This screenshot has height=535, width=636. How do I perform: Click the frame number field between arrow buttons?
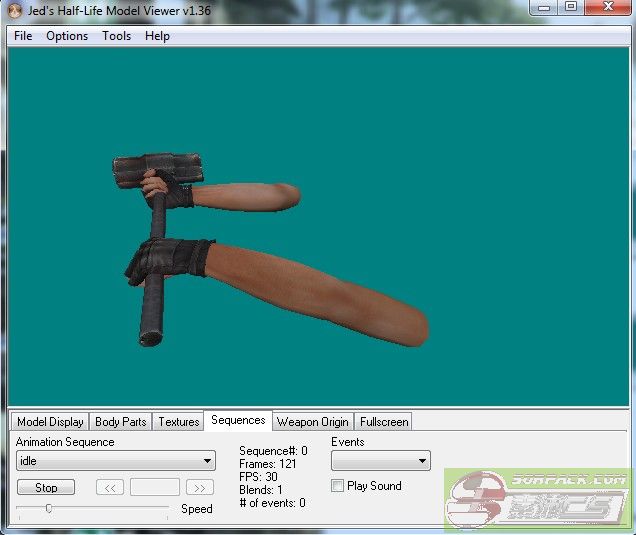pos(155,487)
